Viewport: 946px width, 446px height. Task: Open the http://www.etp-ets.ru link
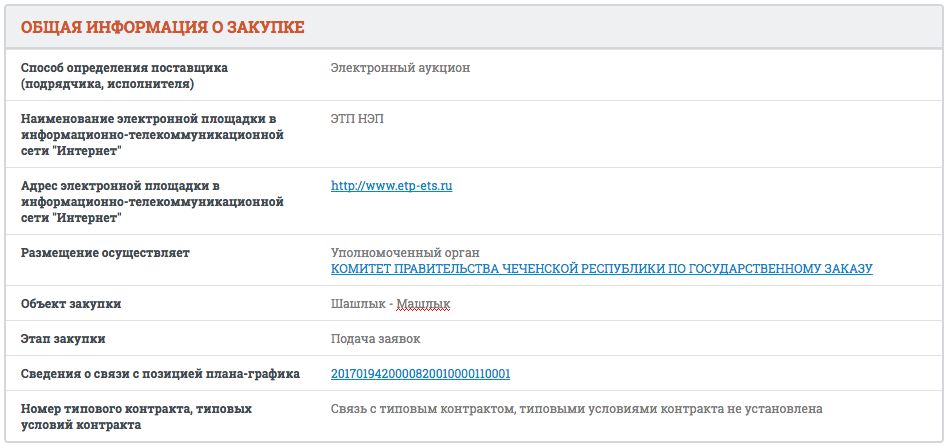point(391,186)
